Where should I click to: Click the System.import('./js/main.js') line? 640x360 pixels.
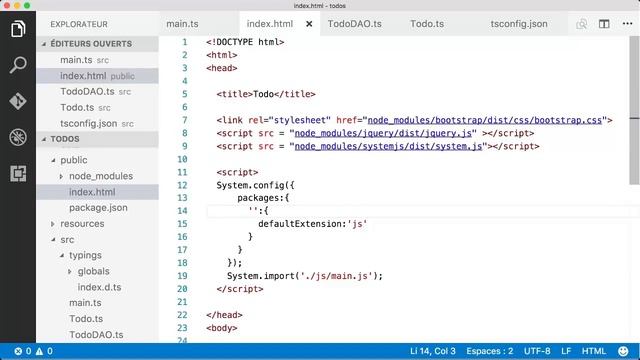click(305, 276)
